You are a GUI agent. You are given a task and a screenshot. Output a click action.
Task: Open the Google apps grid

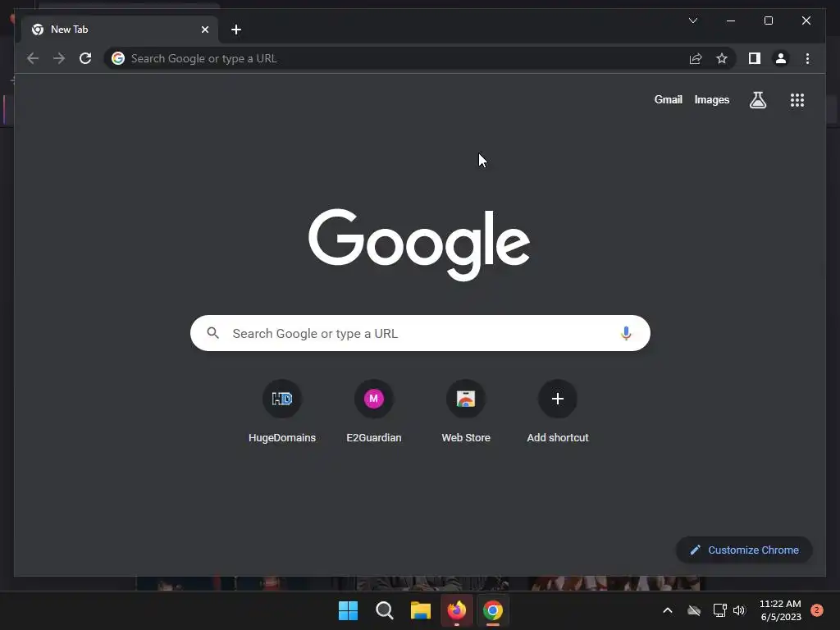click(797, 99)
